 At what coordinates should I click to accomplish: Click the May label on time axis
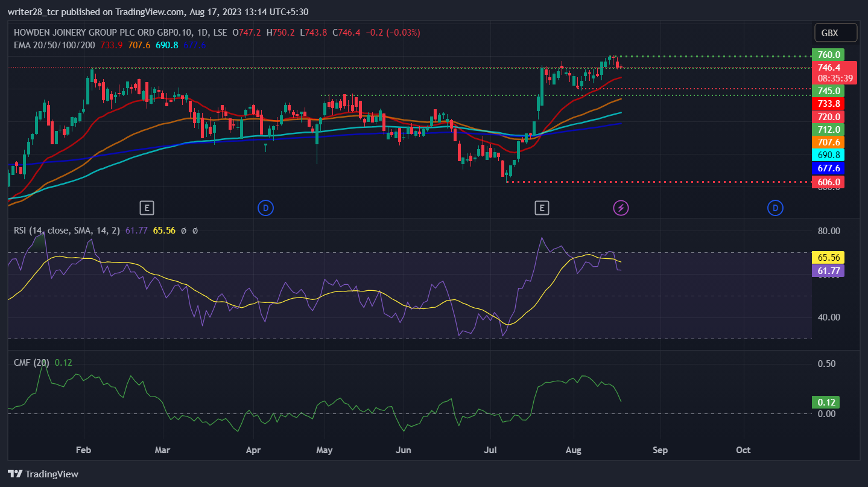(325, 450)
